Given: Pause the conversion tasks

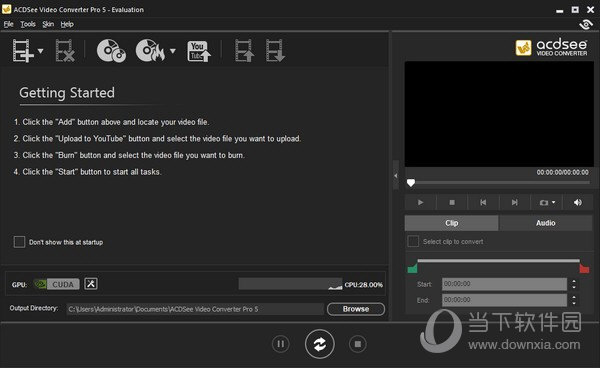Looking at the screenshot, I should coord(280,344).
